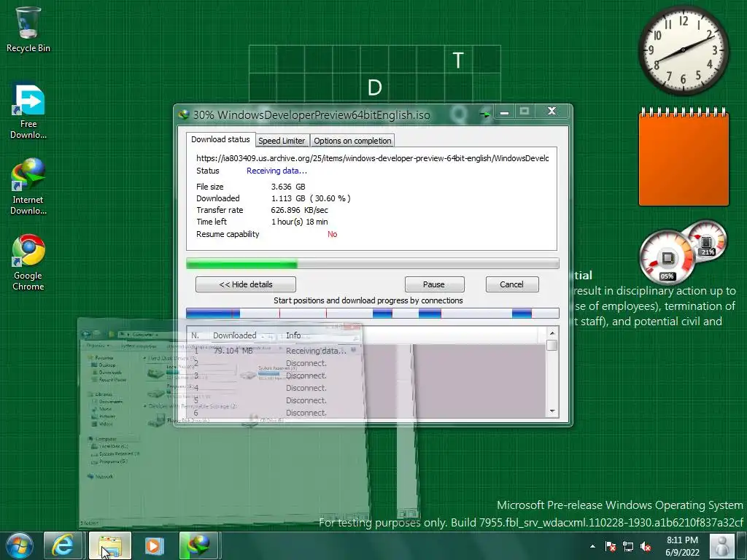Click the analog clock gadget
This screenshot has height=560, width=747.
click(x=683, y=50)
